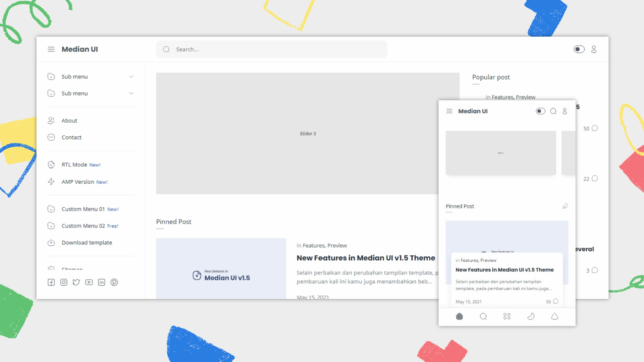Click the Facebook icon in sidebar footer
The width and height of the screenshot is (644, 362).
[51, 282]
